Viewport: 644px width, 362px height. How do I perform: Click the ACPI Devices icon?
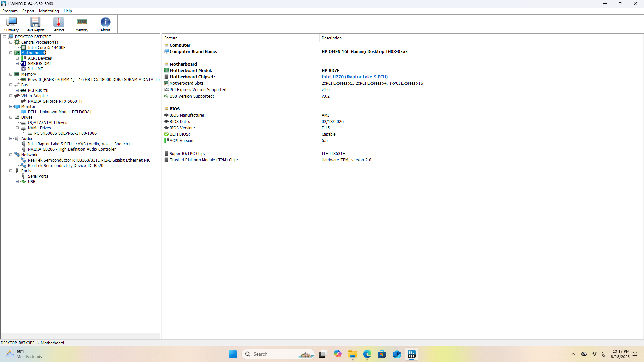tap(23, 58)
